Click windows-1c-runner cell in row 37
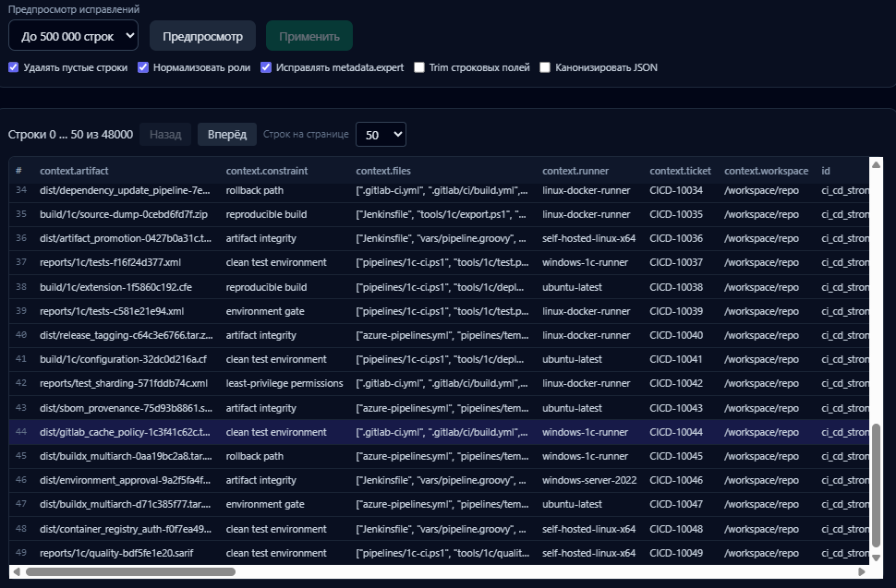The image size is (896, 588). [x=585, y=262]
